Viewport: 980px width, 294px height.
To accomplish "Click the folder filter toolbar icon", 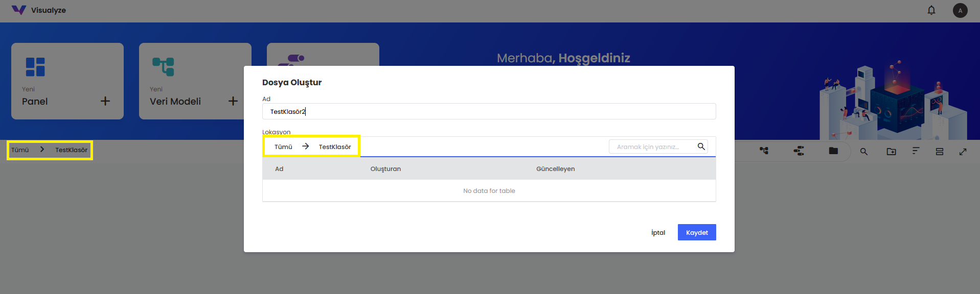I will click(833, 151).
